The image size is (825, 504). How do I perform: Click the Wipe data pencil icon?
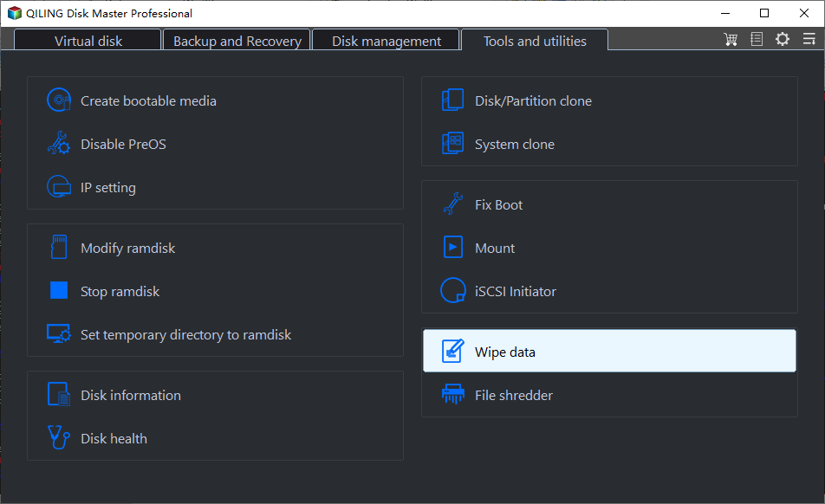[453, 351]
